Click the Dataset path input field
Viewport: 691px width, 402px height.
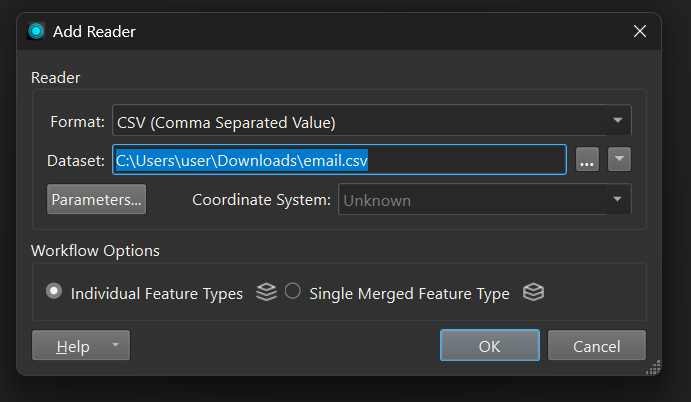point(340,160)
